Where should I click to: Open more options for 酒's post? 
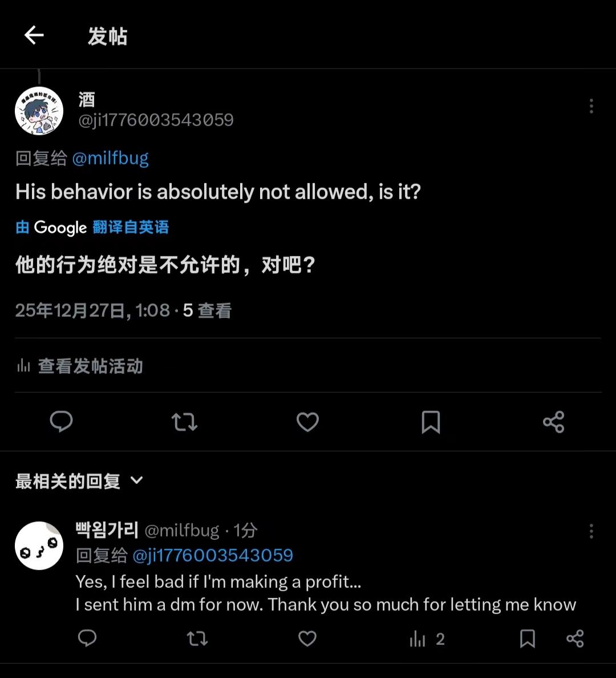[591, 106]
